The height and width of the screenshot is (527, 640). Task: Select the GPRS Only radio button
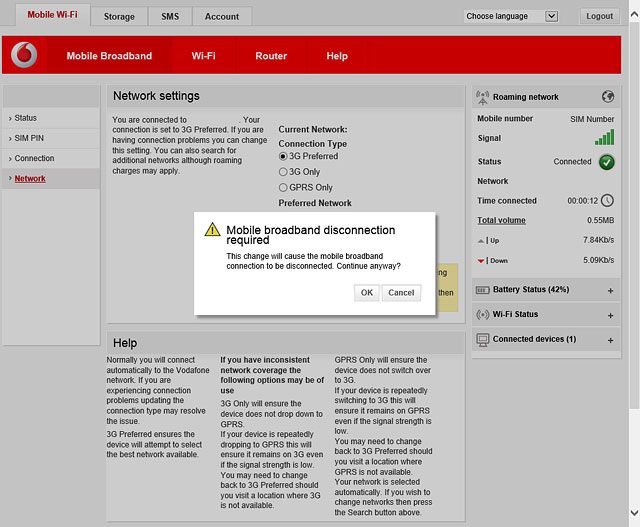pyautogui.click(x=283, y=187)
